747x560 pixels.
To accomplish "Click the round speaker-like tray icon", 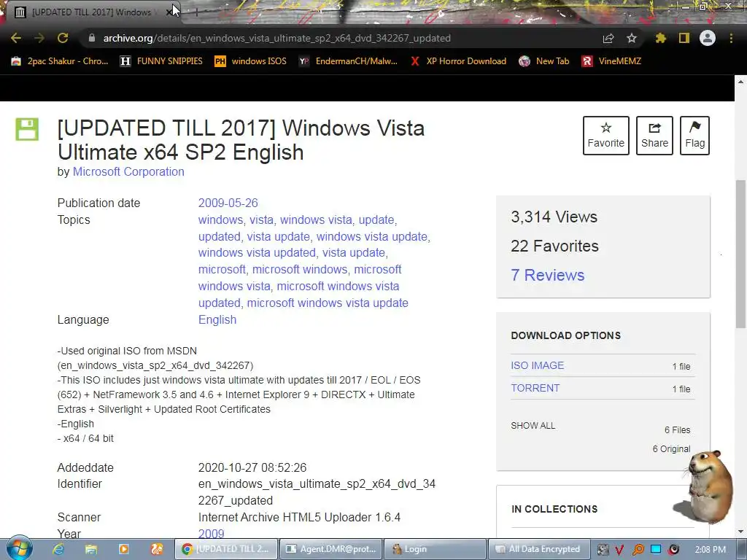I will [673, 550].
